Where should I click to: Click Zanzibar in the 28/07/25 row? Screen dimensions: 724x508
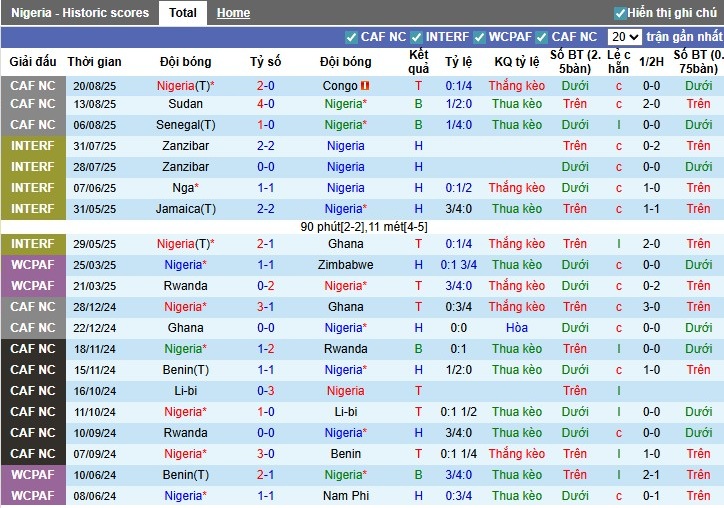click(x=185, y=167)
